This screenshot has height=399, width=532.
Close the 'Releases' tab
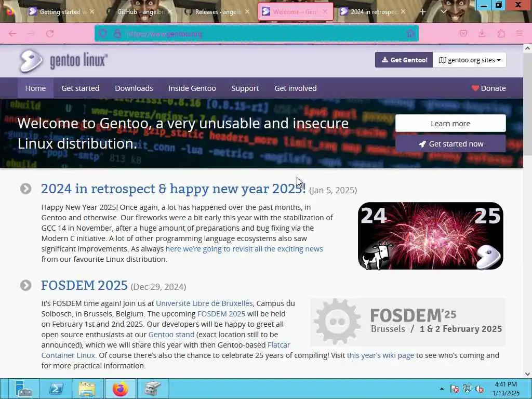247,12
